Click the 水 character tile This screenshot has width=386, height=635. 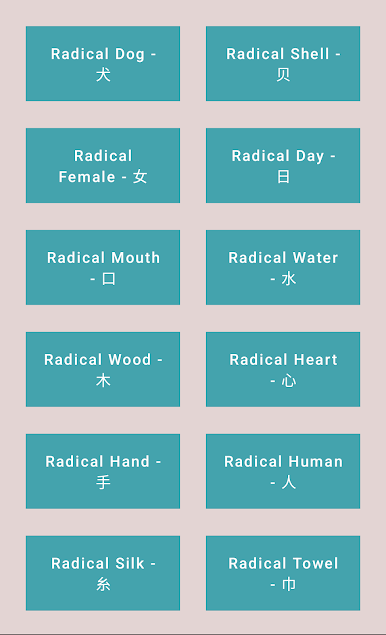coord(283,267)
